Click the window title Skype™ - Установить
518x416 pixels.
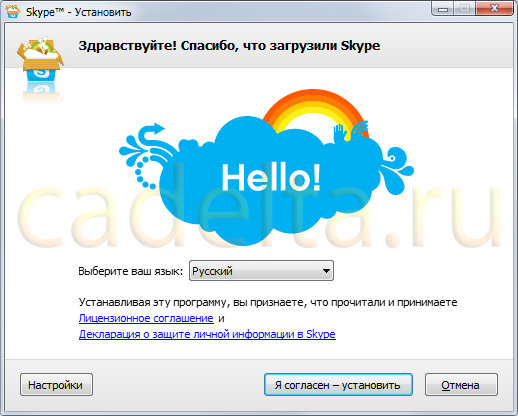point(79,12)
